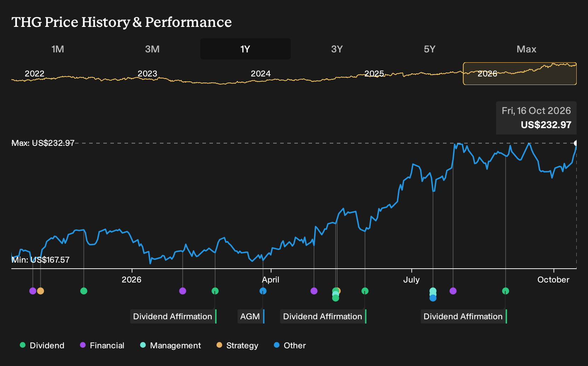Screen dimensions: 588x366
Task: Click the purple financial dot right of July
Action: coord(453,291)
